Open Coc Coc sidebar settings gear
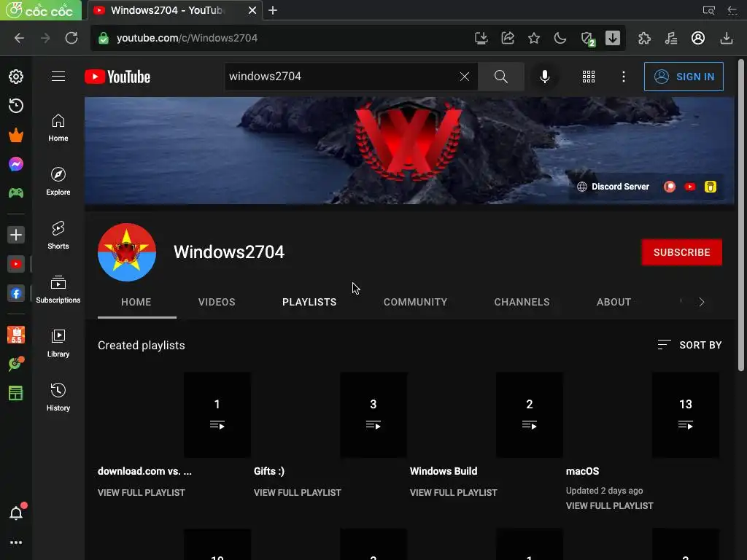Image resolution: width=747 pixels, height=560 pixels. (x=16, y=76)
